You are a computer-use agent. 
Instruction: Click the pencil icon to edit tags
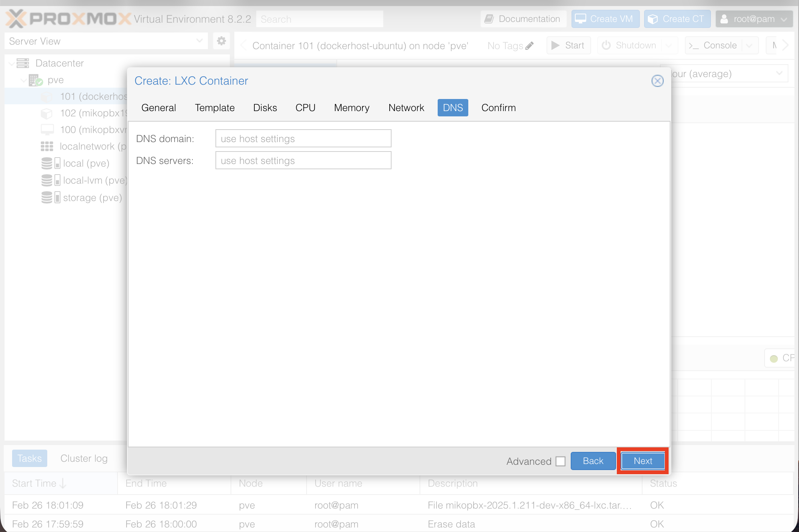click(530, 46)
